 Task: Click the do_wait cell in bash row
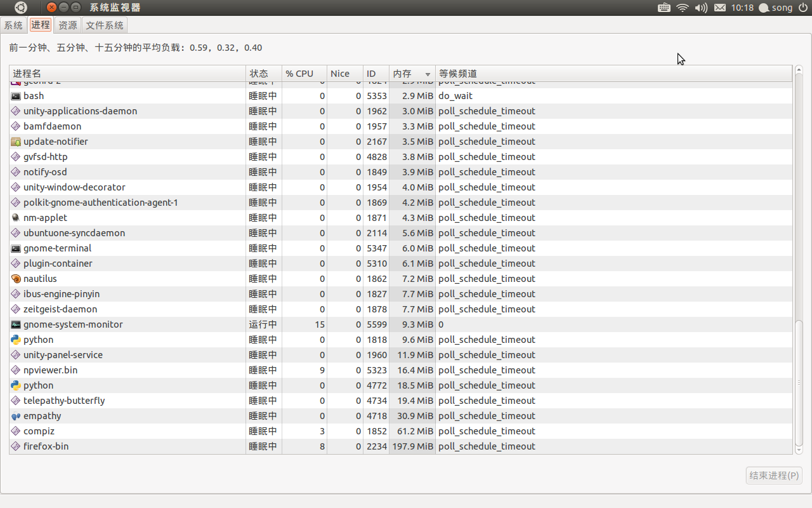coord(455,96)
